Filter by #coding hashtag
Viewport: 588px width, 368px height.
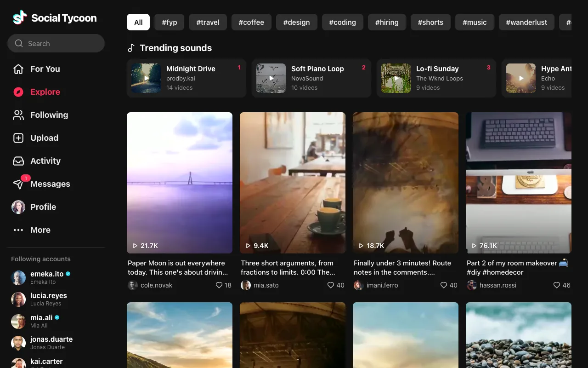343,22
